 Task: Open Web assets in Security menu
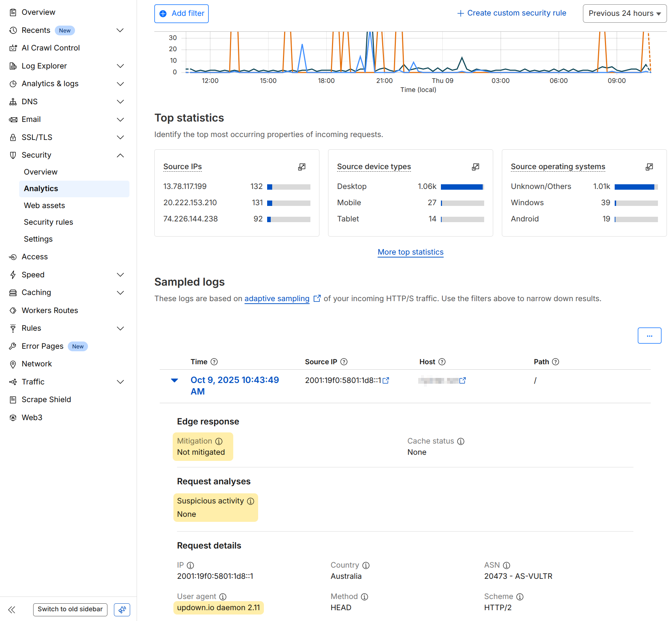tap(44, 206)
